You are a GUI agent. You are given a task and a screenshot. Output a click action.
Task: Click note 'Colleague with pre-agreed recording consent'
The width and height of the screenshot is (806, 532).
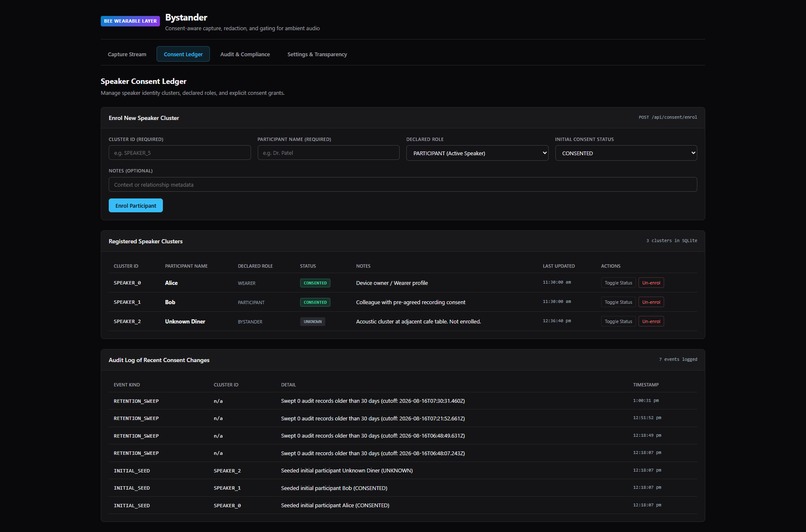tap(411, 302)
